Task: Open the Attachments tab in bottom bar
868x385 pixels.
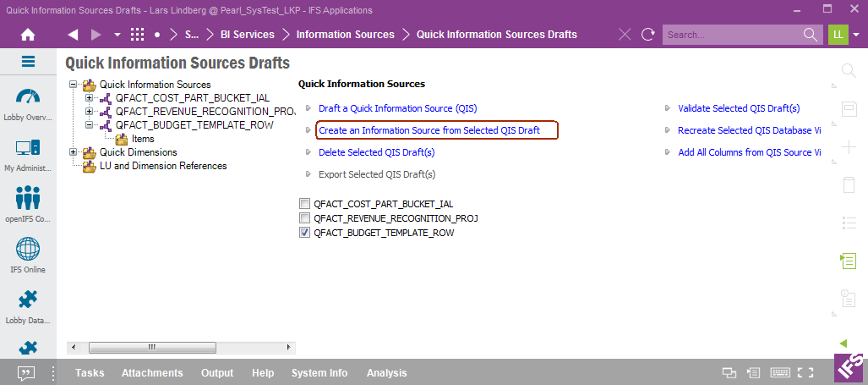Action: 152,373
